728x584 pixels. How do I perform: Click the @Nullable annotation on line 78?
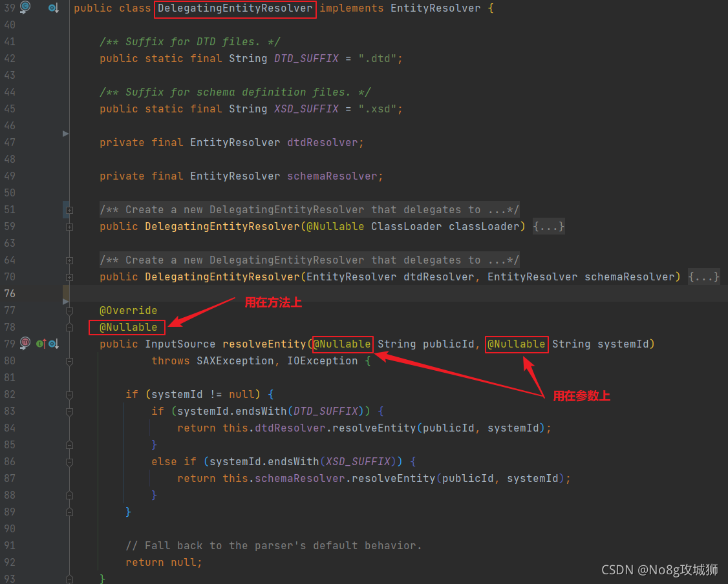pos(128,327)
